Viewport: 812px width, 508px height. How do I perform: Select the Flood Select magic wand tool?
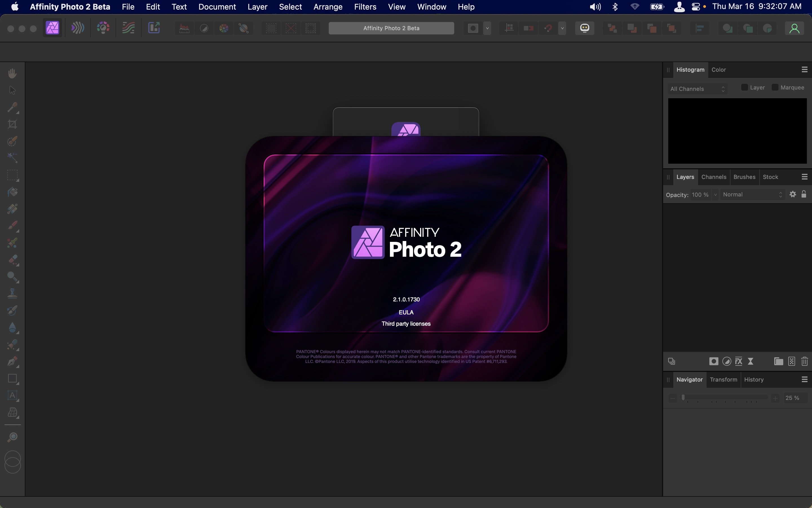click(x=12, y=158)
